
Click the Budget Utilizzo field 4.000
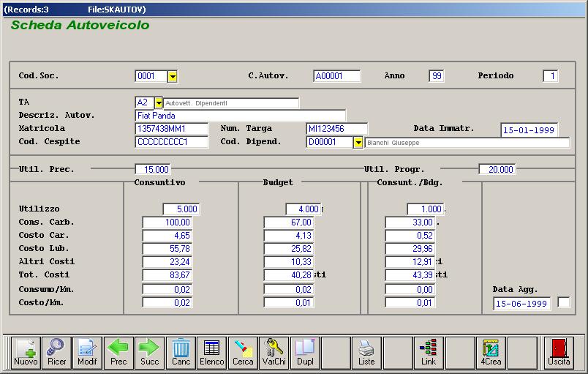(303, 209)
